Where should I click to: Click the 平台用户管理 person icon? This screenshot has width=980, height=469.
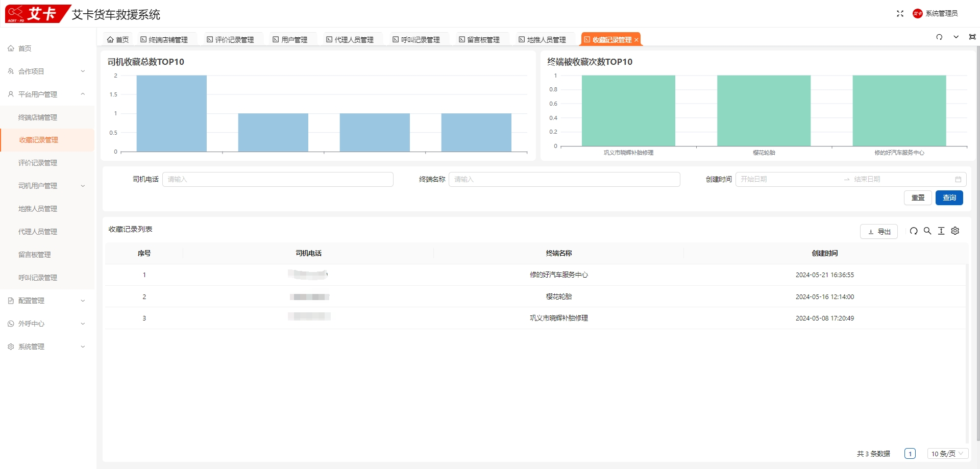11,94
